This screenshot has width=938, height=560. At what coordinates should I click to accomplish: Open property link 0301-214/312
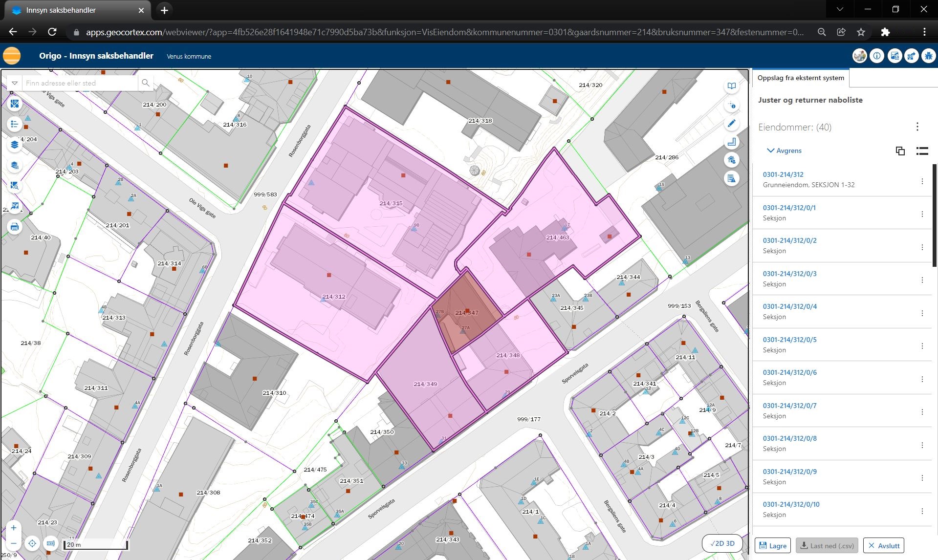click(783, 174)
